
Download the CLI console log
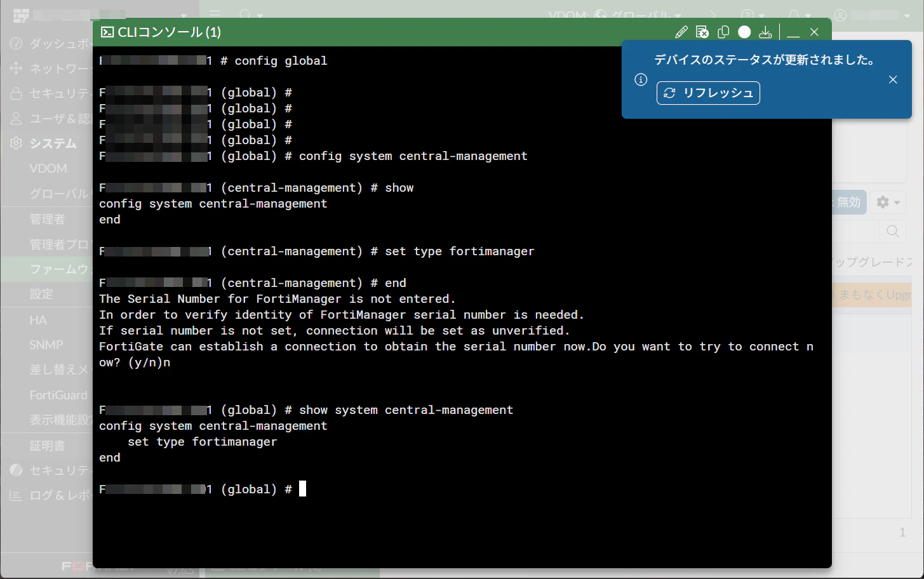pyautogui.click(x=765, y=32)
